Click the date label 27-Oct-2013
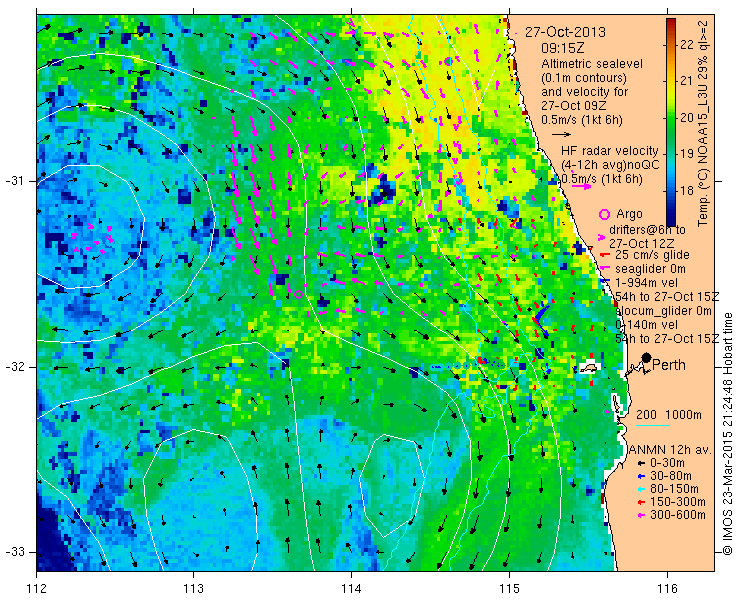This screenshot has height=600, width=740. click(x=565, y=32)
